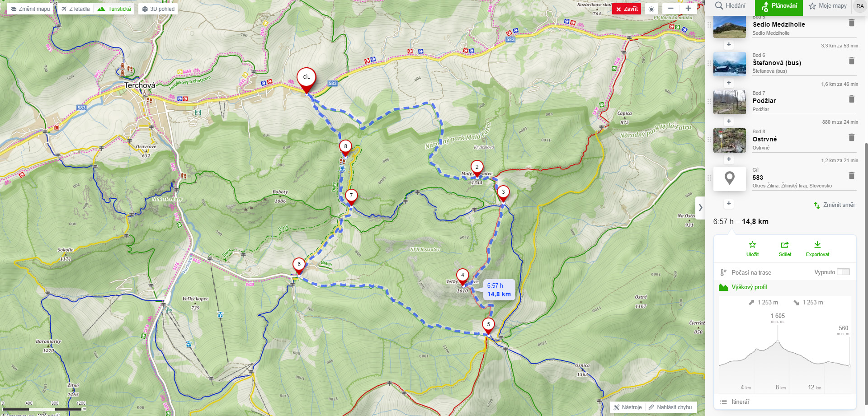Image resolution: width=868 pixels, height=416 pixels.
Task: Zoom out the map with minus
Action: click(x=671, y=9)
